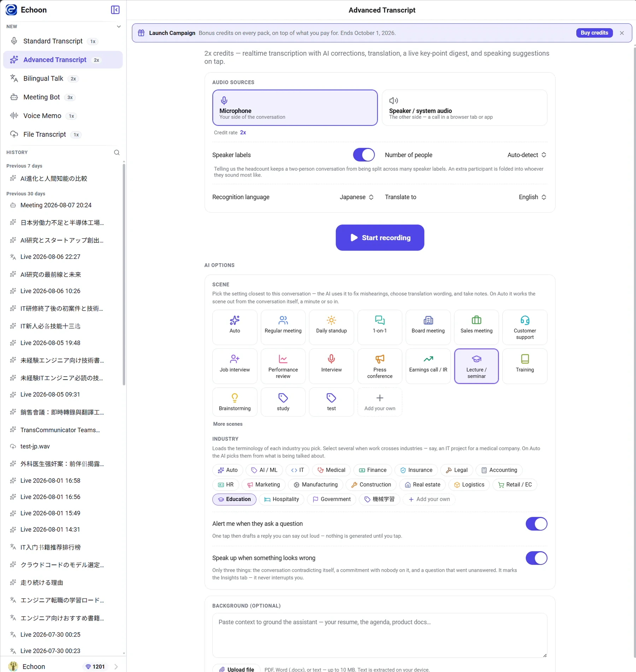Click the gift icon in campaign banner

141,33
